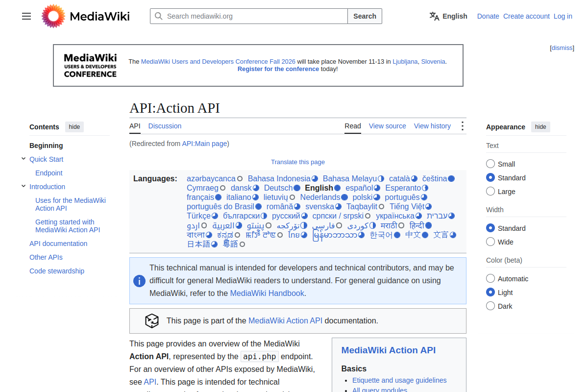Screen dimensions: 588x392
Task: Click the translation progress circle after Deutsch
Action: pos(296,188)
